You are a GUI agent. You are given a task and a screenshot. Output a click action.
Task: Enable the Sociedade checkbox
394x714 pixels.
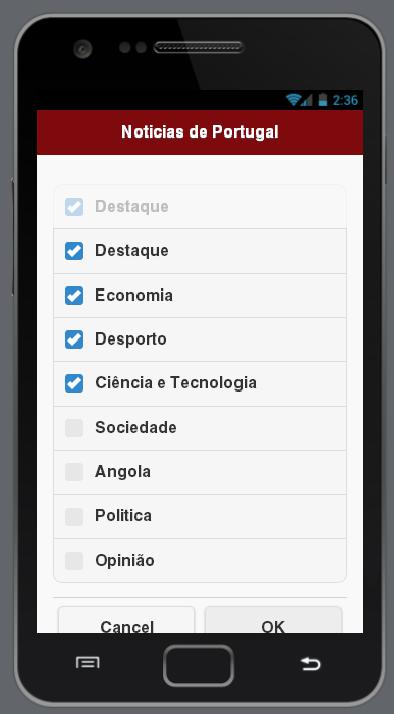point(74,428)
